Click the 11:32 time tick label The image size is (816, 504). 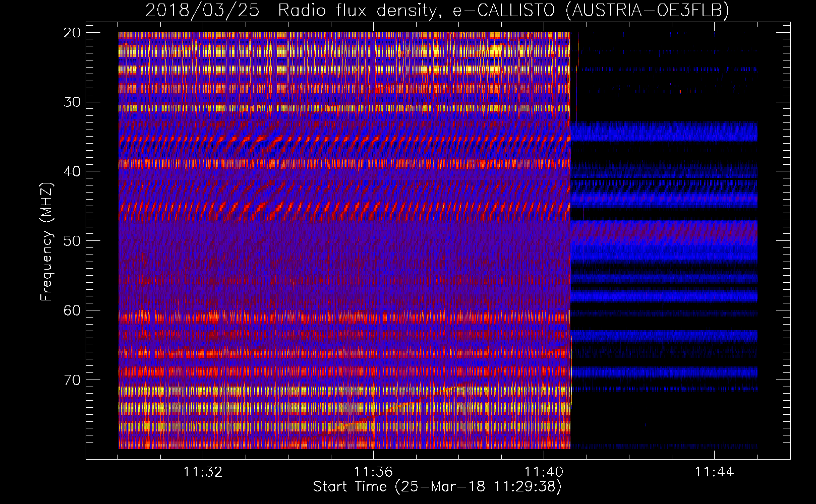(203, 472)
